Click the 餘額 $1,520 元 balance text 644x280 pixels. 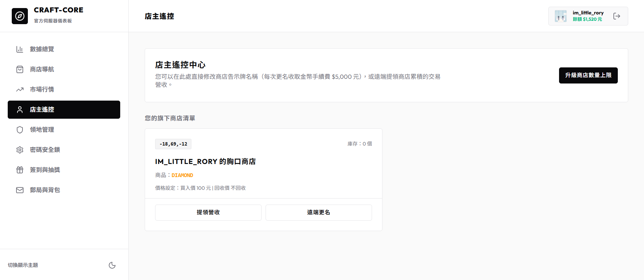click(587, 19)
